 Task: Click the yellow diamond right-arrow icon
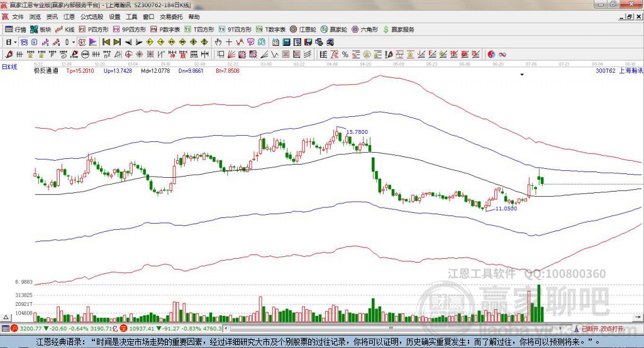pyautogui.click(x=160, y=42)
